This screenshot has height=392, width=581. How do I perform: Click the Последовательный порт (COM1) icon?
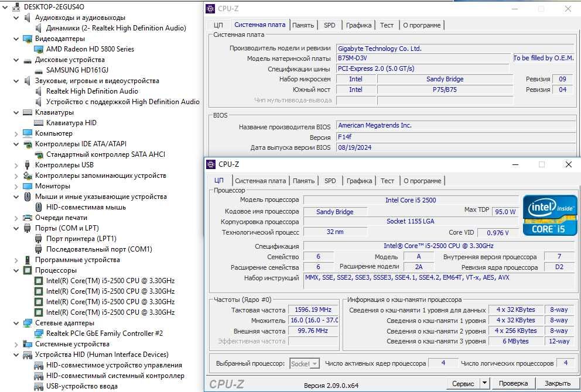point(39,249)
